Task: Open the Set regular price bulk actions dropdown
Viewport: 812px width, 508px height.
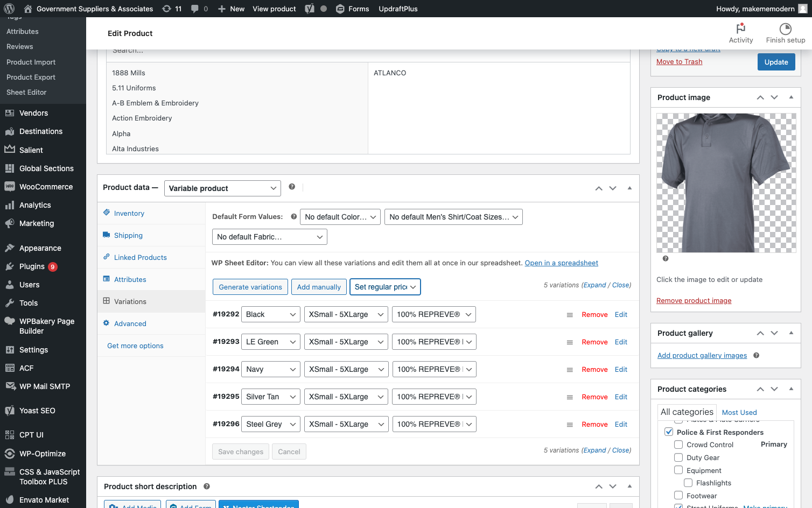Action: (385, 287)
